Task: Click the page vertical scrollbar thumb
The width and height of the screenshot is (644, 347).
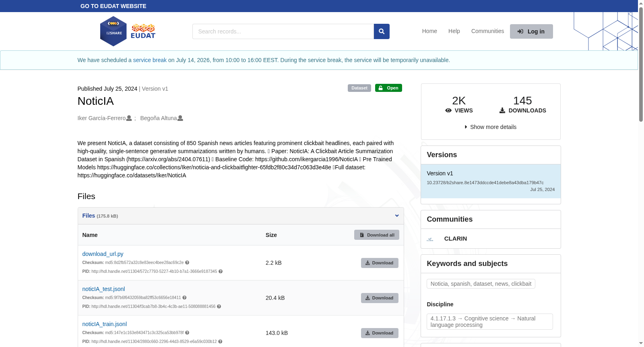Action: pyautogui.click(x=641, y=64)
